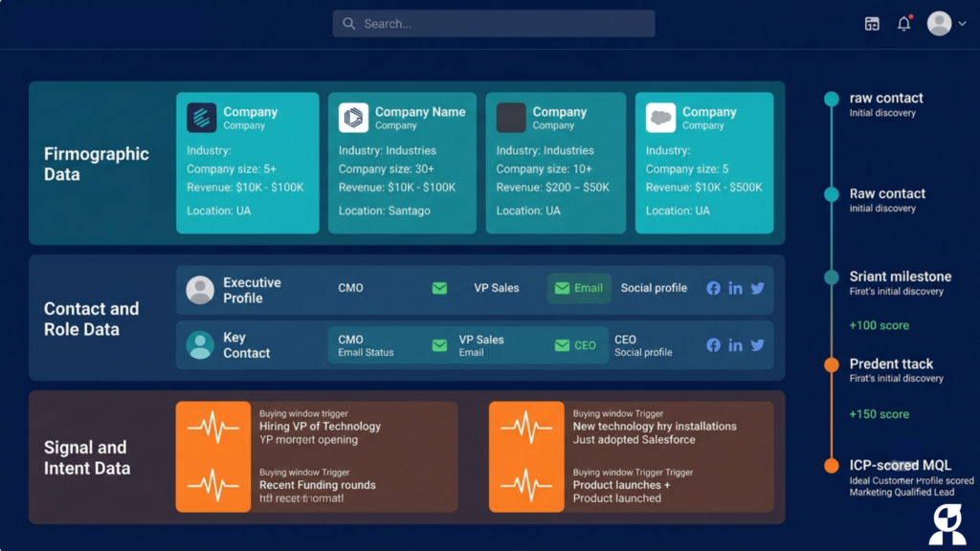Select 'Recent Funding rounds' trigger text
This screenshot has width=980, height=551.
tap(318, 485)
